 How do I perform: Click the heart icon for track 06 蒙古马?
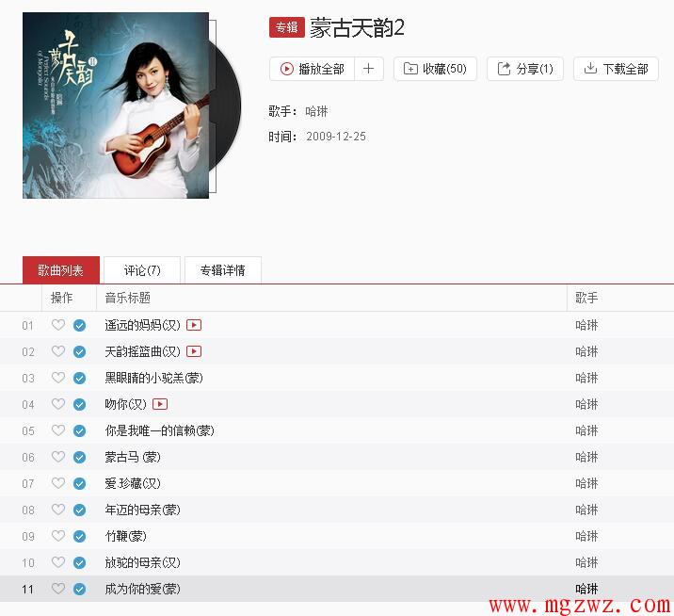(58, 457)
